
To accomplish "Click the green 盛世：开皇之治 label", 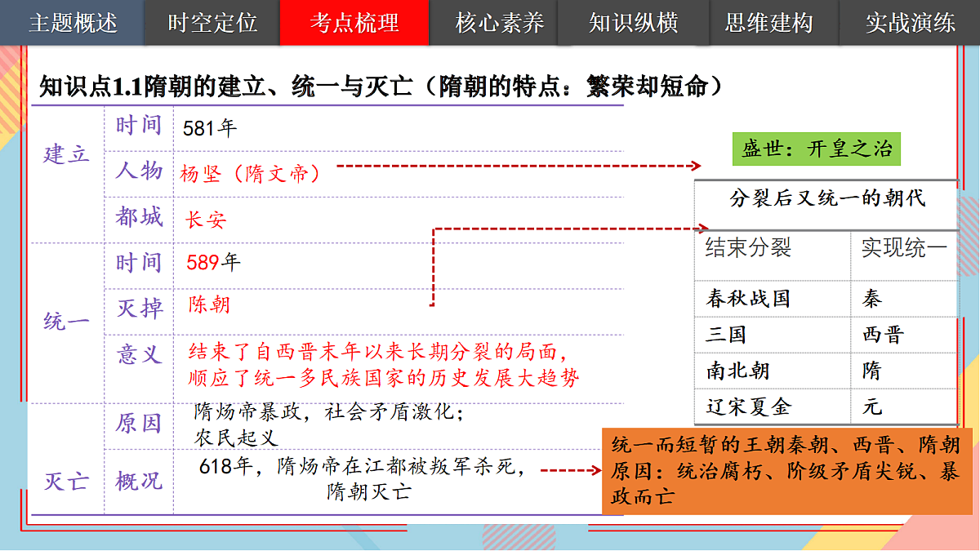I will [x=817, y=149].
